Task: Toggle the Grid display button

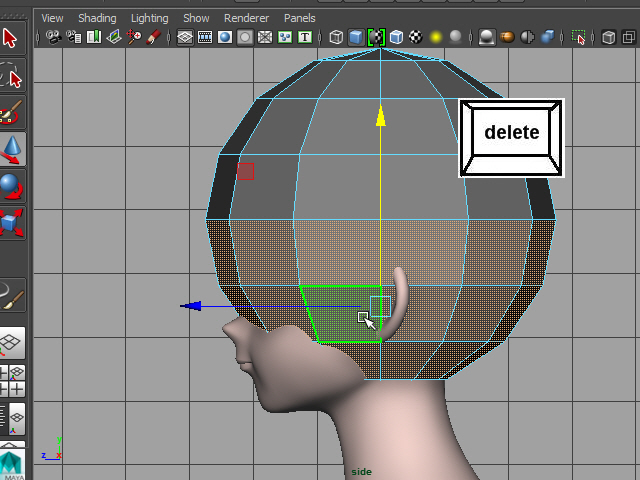Action: tap(185, 38)
